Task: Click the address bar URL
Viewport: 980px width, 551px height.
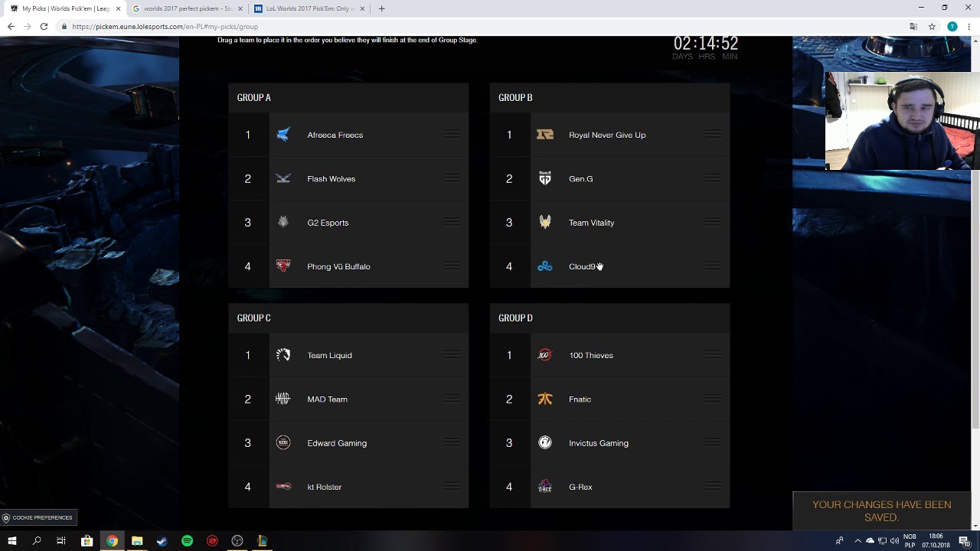Action: pos(165,26)
